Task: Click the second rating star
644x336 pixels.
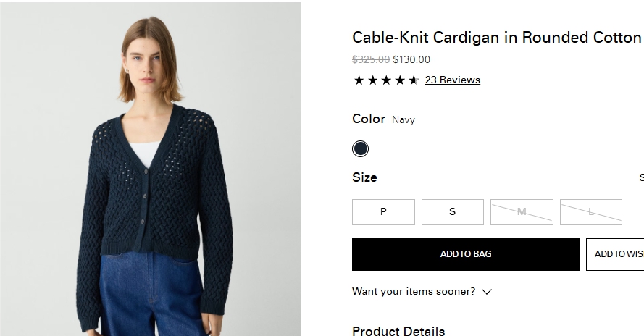Action: point(372,80)
